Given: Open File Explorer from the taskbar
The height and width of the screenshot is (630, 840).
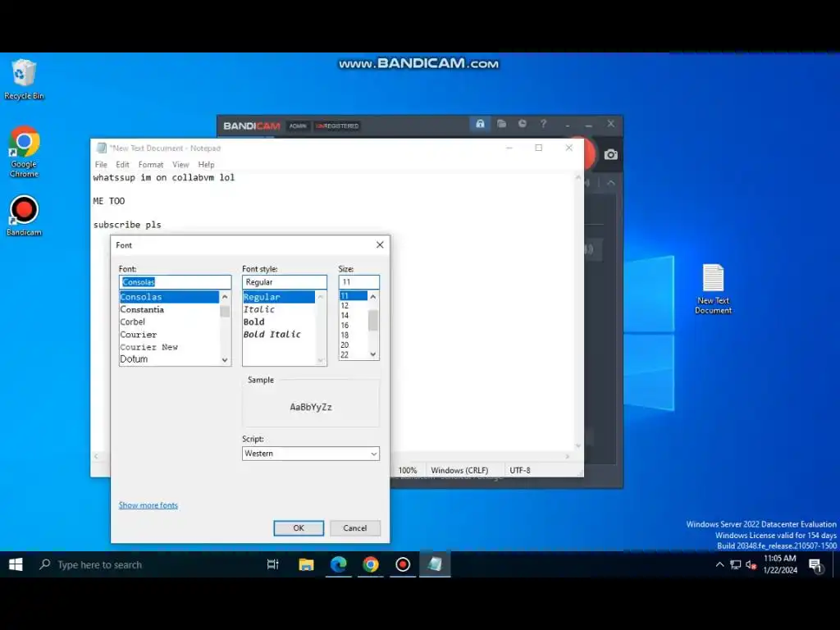Looking at the screenshot, I should 306,564.
